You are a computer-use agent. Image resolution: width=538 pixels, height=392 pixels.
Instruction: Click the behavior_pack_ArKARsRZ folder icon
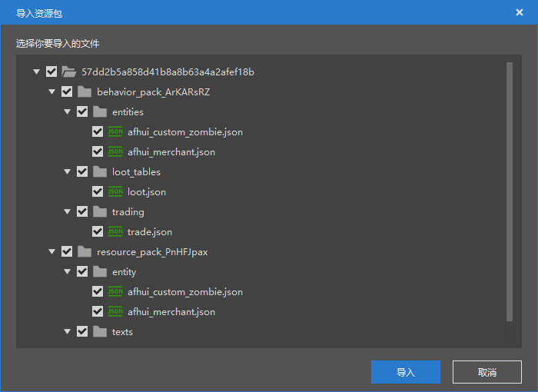click(85, 91)
